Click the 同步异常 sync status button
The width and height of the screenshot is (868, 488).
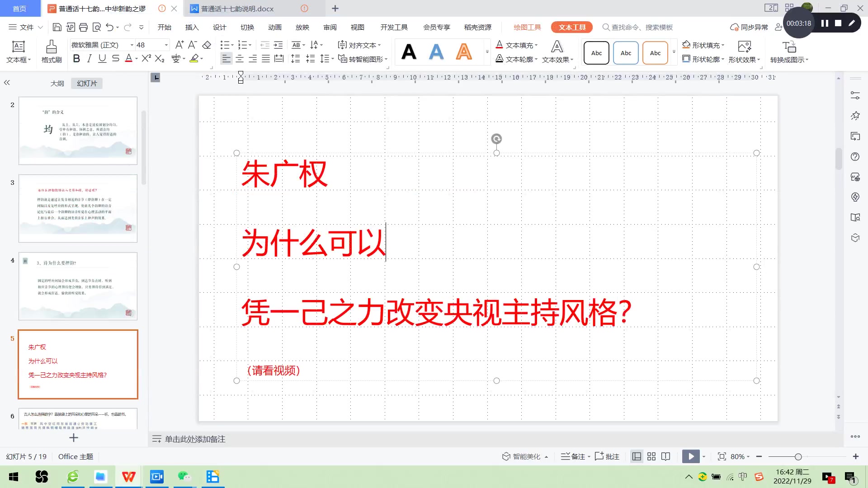tap(749, 27)
